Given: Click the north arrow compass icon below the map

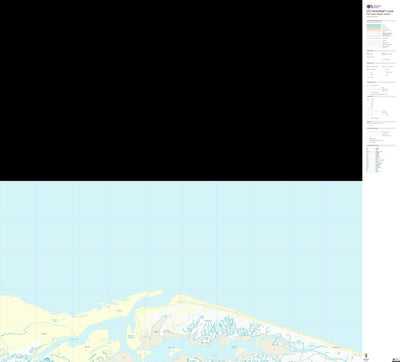Looking at the screenshot, I should (366, 355).
